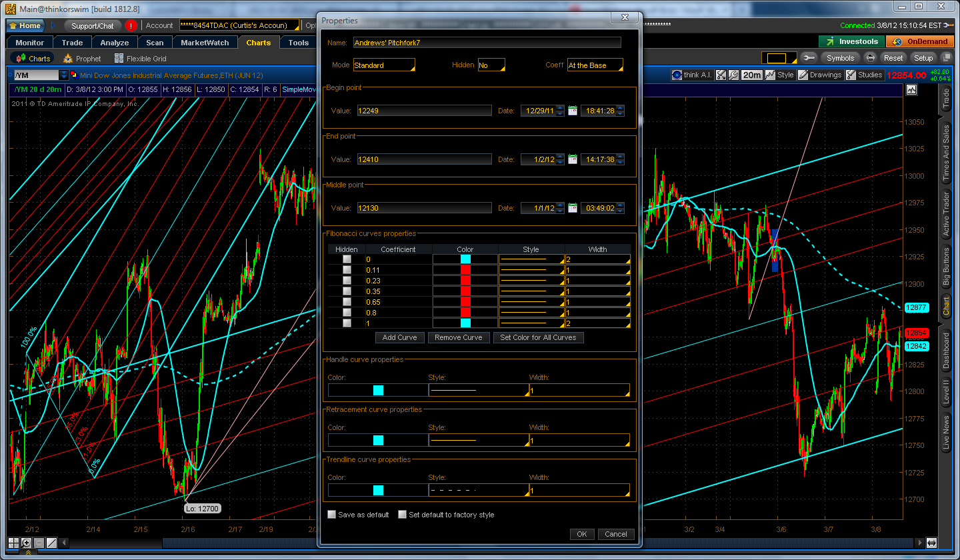Screen dimensions: 960x560
Task: Toggle Hidden checkbox for coefficient 0
Action: (x=346, y=259)
